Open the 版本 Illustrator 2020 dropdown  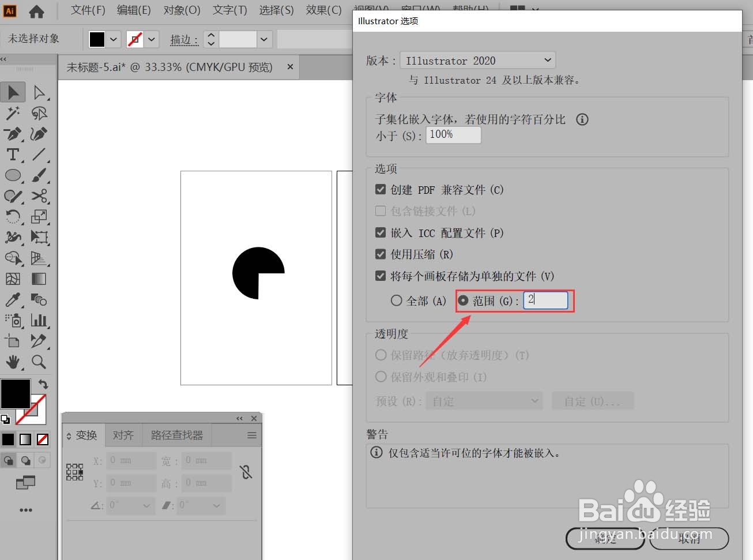[478, 61]
